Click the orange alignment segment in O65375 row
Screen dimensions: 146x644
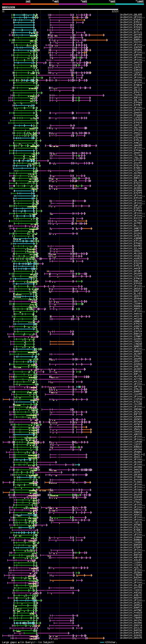(x=96, y=638)
